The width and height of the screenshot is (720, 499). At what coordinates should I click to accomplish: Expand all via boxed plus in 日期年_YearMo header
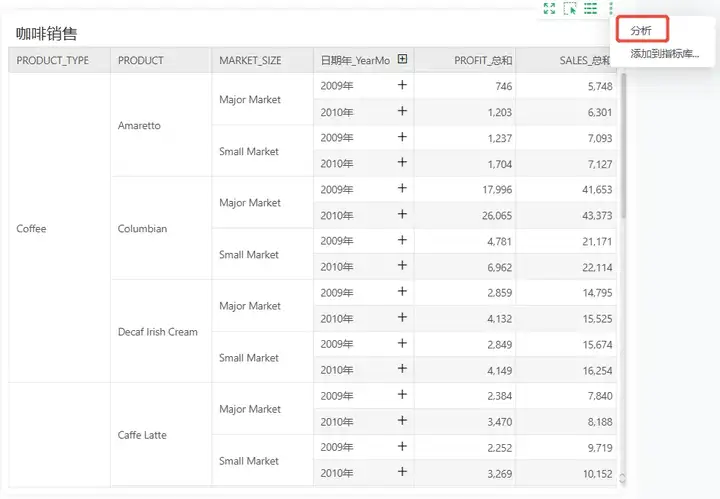pos(402,59)
